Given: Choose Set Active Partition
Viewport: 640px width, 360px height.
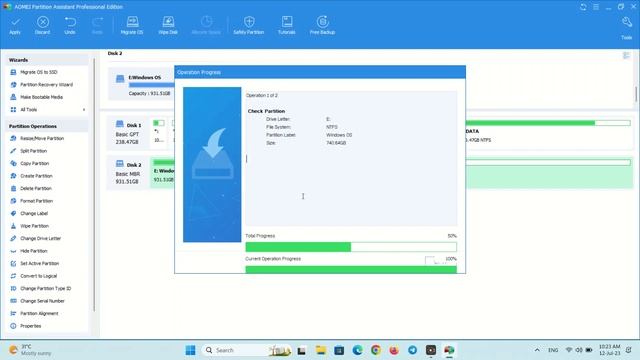Looking at the screenshot, I should 40,264.
